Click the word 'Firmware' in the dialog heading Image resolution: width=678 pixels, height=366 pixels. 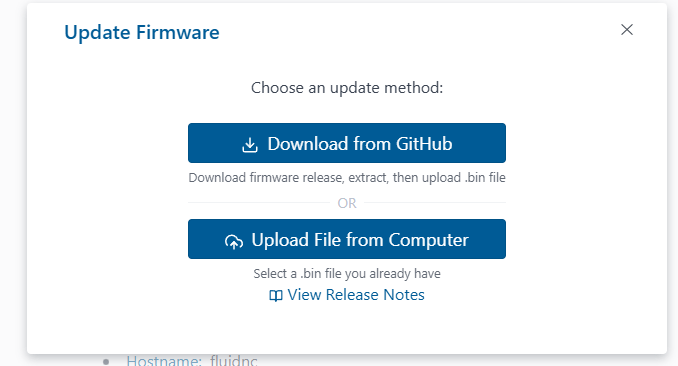(x=178, y=32)
